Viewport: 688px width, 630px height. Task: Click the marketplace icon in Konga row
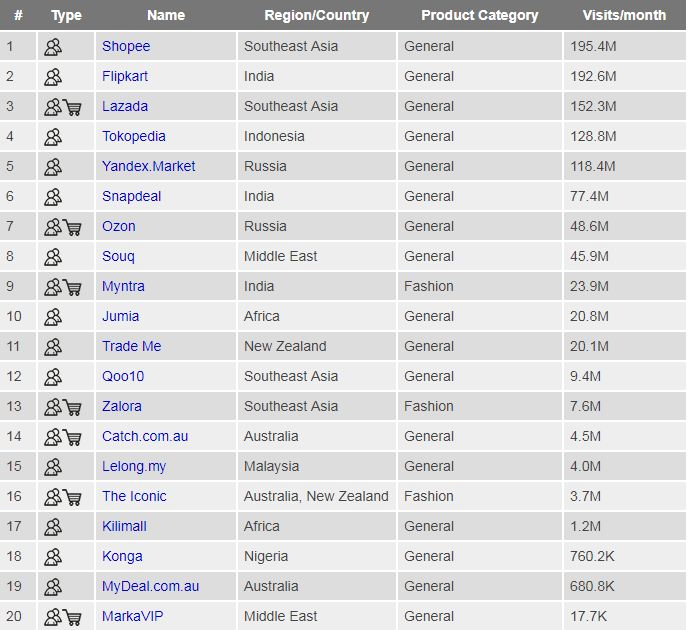[x=53, y=557]
